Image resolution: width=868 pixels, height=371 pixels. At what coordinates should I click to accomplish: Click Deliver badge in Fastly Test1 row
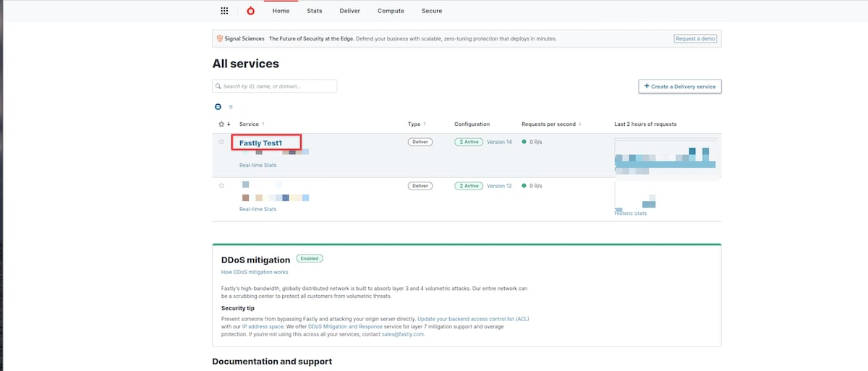coord(420,142)
